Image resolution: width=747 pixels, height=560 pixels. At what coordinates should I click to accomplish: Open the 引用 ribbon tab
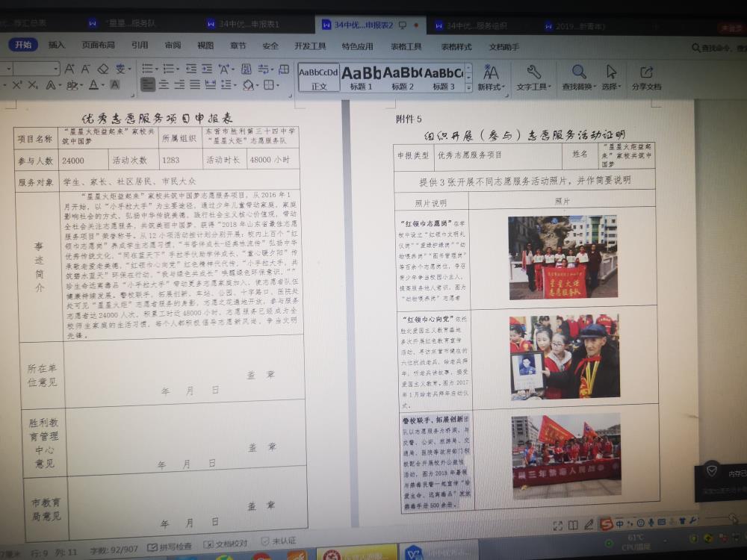coord(140,46)
